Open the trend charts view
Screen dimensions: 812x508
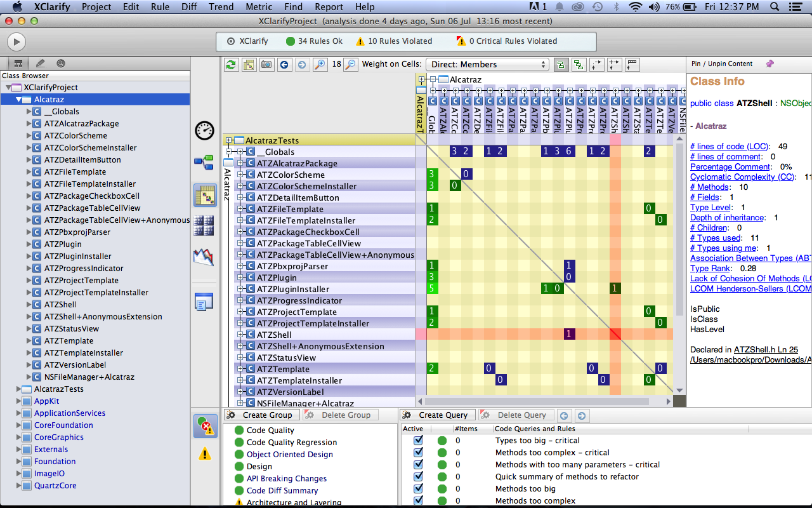pos(204,257)
